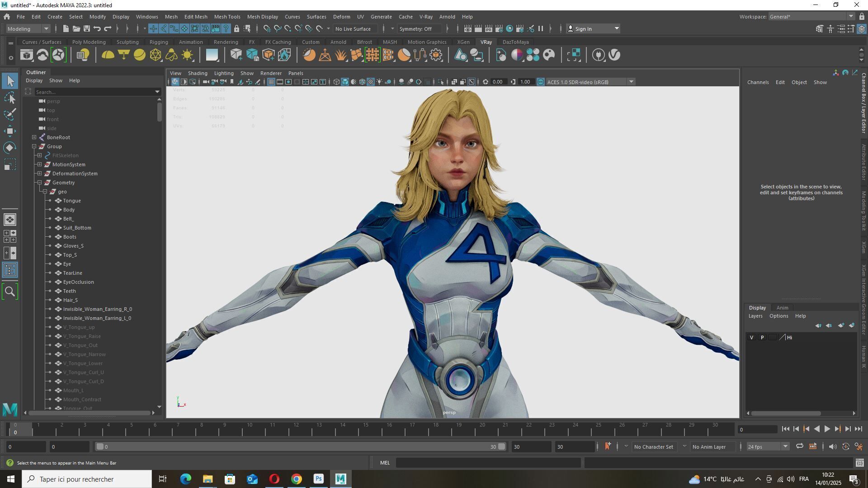The height and width of the screenshot is (488, 868).
Task: Open the Mesh Tools menu
Action: click(227, 17)
